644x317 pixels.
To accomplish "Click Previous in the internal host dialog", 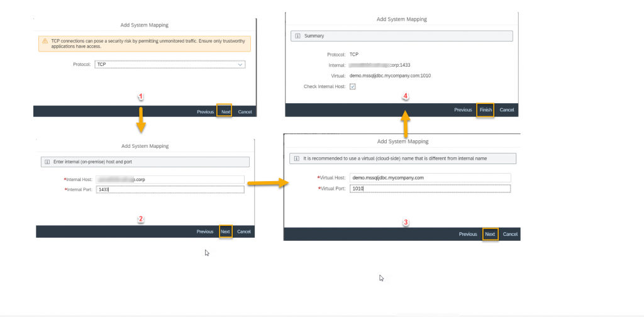I will 205,231.
